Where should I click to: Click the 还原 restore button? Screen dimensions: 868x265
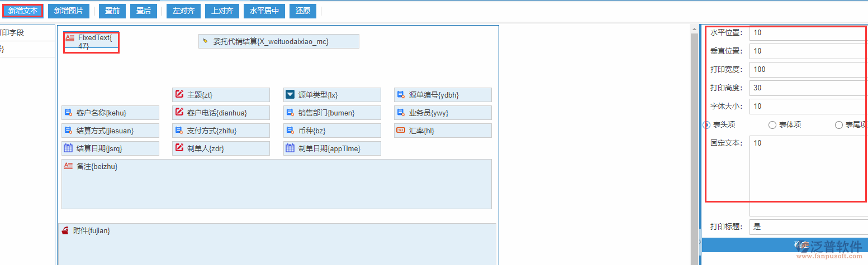point(303,11)
